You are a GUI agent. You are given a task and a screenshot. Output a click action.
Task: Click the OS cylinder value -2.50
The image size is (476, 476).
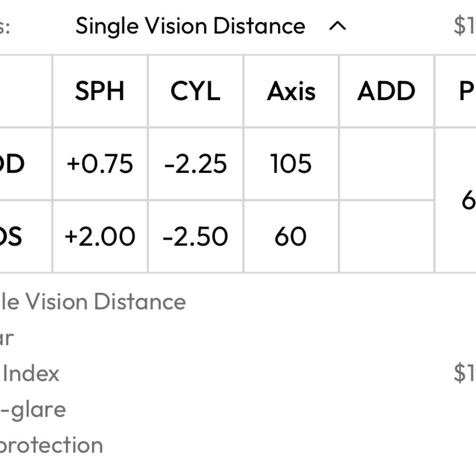[x=196, y=237]
